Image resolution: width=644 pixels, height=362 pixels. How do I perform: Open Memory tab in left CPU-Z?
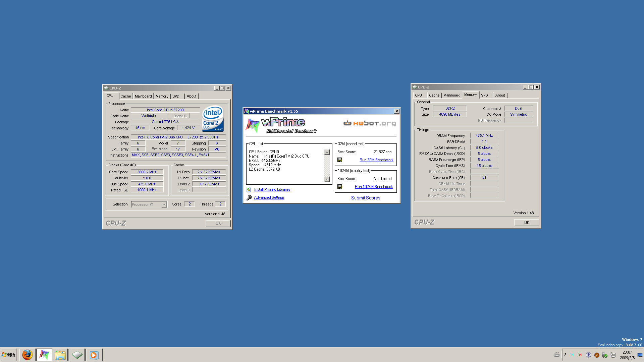click(162, 96)
